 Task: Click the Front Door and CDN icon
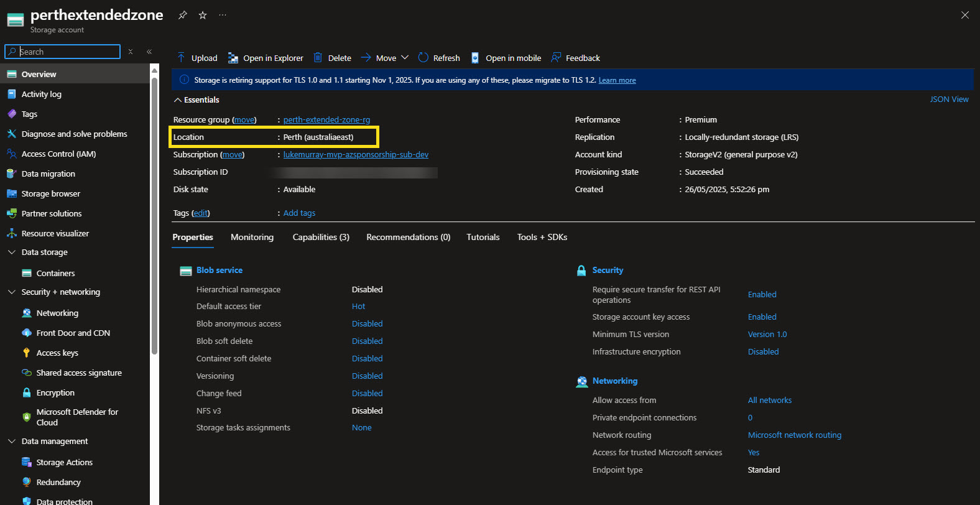(26, 333)
